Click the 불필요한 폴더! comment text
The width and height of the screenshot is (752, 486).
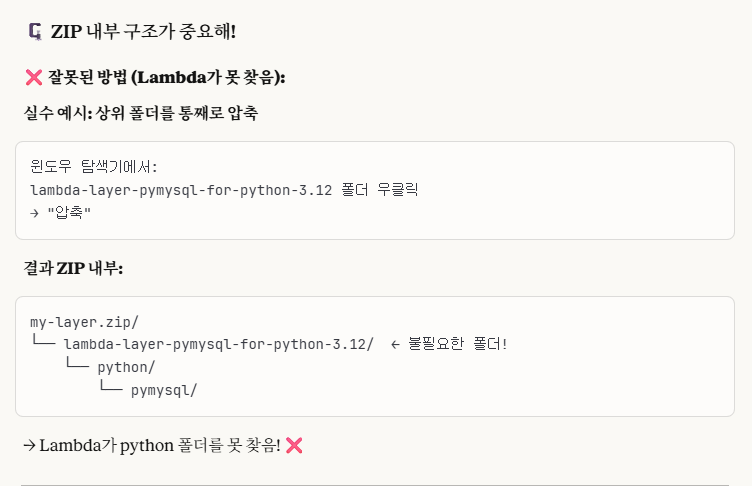coord(458,345)
